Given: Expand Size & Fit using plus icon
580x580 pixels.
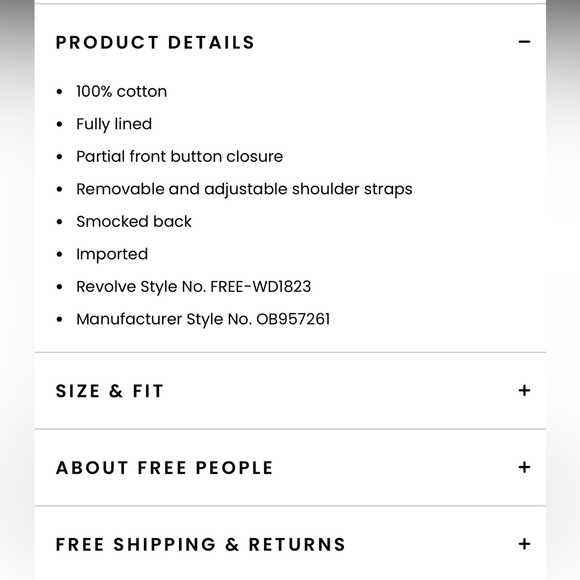Looking at the screenshot, I should pos(524,391).
